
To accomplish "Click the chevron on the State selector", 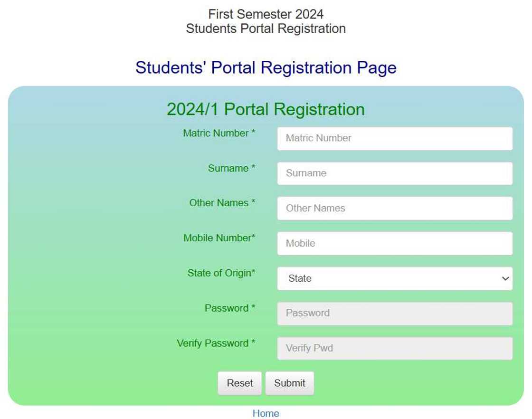I will 504,278.
